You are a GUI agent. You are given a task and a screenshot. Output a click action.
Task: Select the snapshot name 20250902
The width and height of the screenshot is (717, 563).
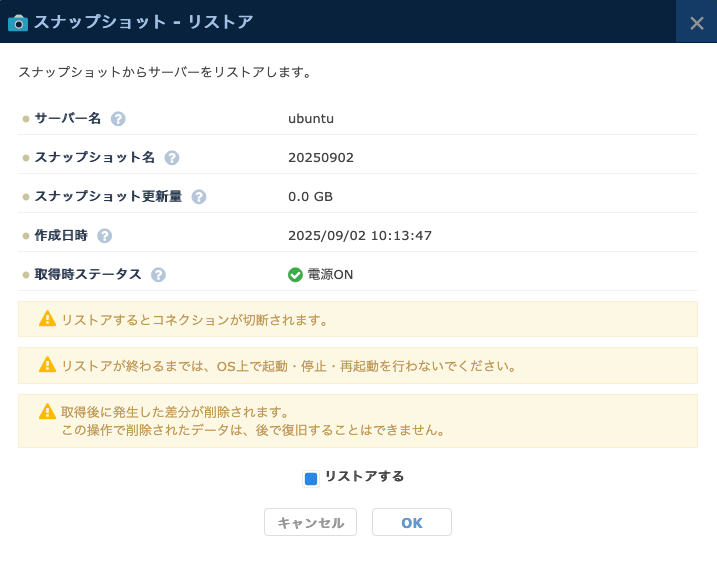click(x=321, y=157)
